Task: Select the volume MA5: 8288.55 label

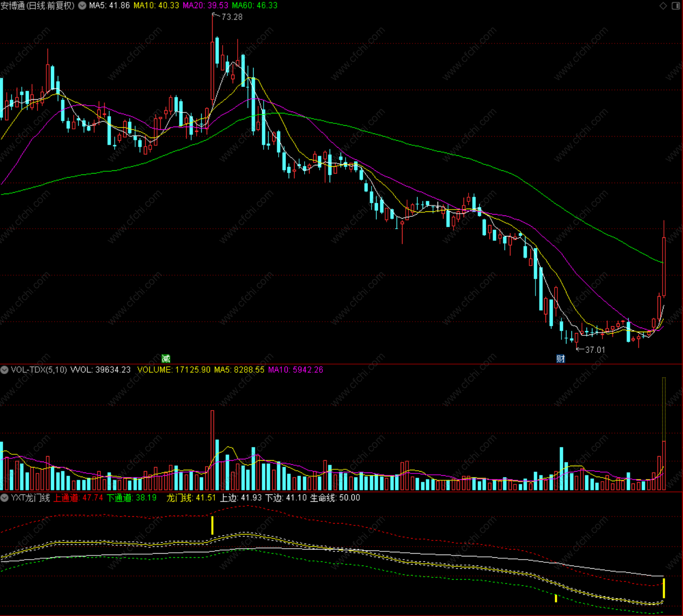Action: (239, 370)
